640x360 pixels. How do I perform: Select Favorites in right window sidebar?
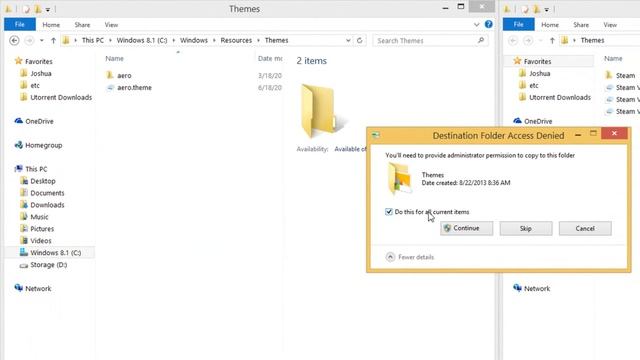(537, 61)
